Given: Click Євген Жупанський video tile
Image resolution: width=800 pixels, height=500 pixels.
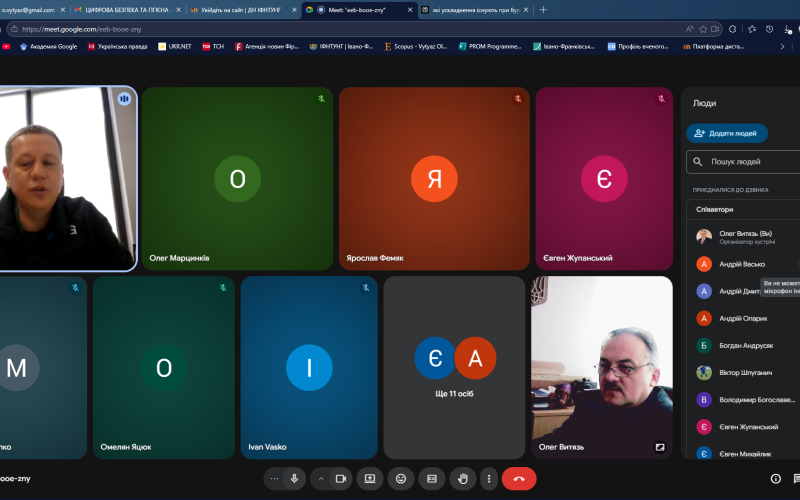Looking at the screenshot, I should point(604,179).
